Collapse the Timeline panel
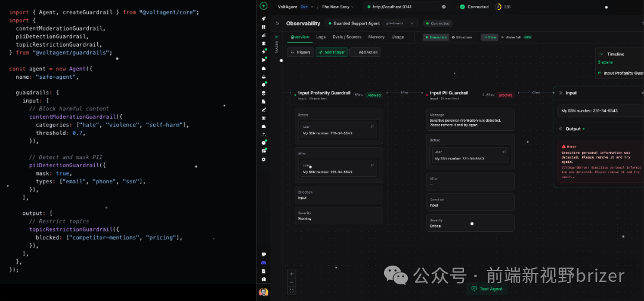 click(601, 54)
